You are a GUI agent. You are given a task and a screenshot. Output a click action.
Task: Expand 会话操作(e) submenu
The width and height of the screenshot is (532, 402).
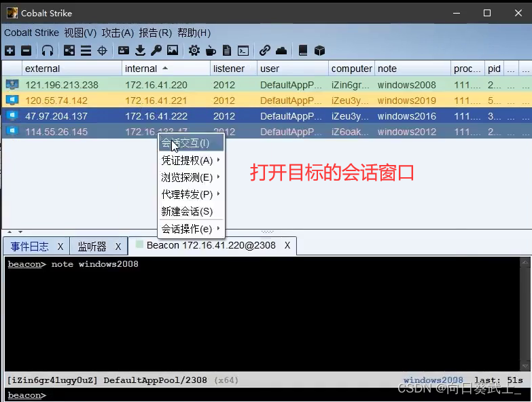(192, 229)
